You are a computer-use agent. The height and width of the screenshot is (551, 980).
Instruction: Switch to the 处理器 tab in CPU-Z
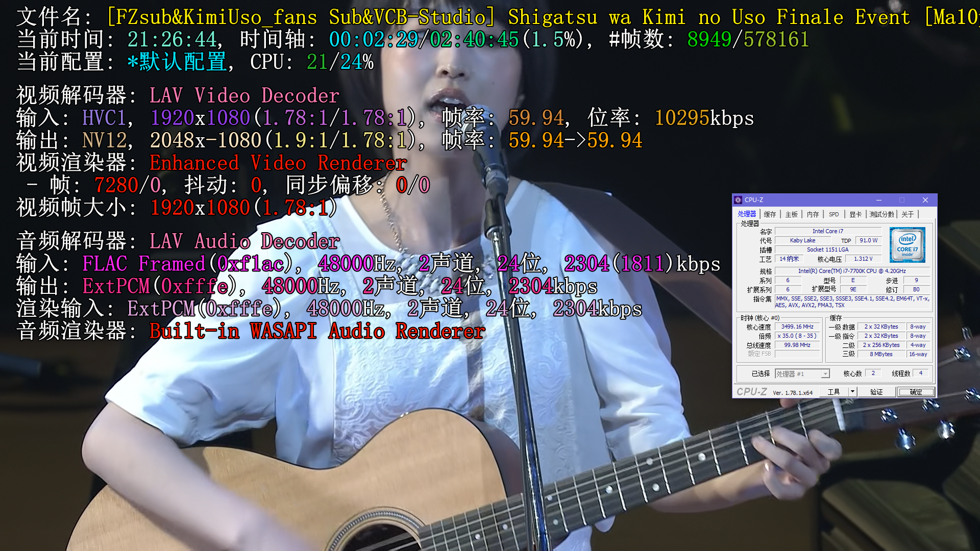pyautogui.click(x=747, y=214)
